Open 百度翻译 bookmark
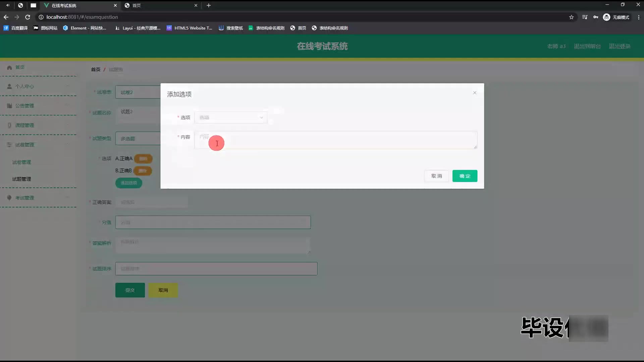The image size is (644, 362). click(x=16, y=28)
